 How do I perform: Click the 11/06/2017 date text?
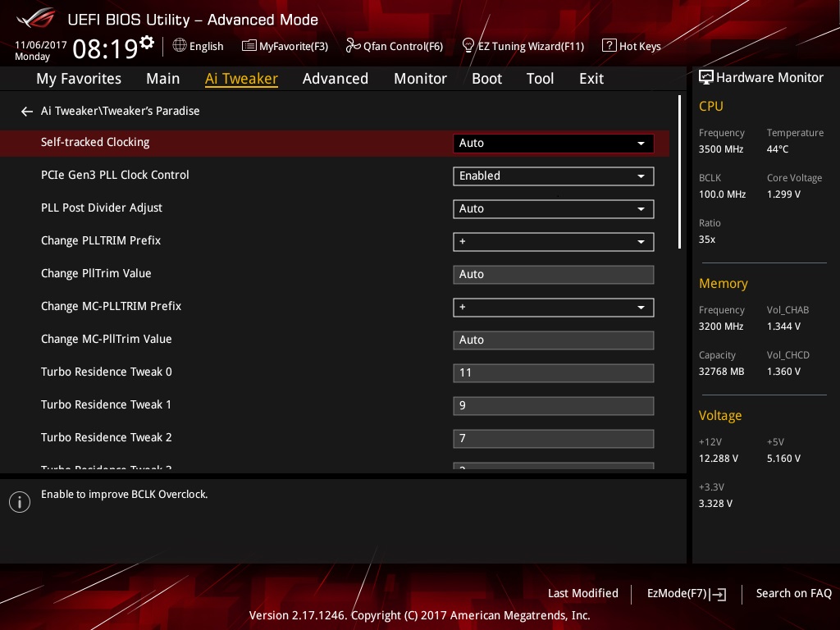pos(41,45)
